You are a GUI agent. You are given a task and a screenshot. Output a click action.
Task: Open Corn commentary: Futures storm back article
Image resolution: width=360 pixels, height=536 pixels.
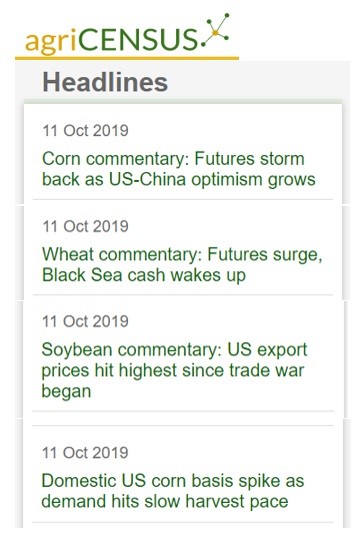click(178, 169)
